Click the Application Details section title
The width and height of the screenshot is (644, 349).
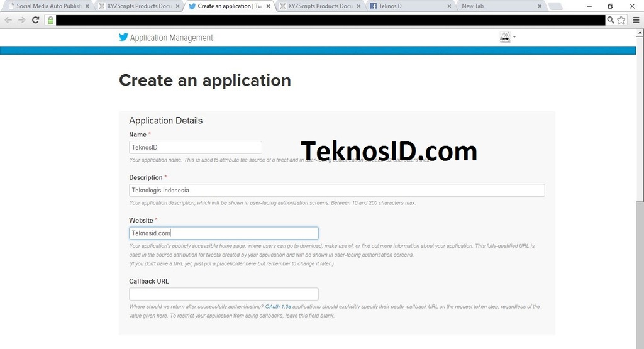165,121
